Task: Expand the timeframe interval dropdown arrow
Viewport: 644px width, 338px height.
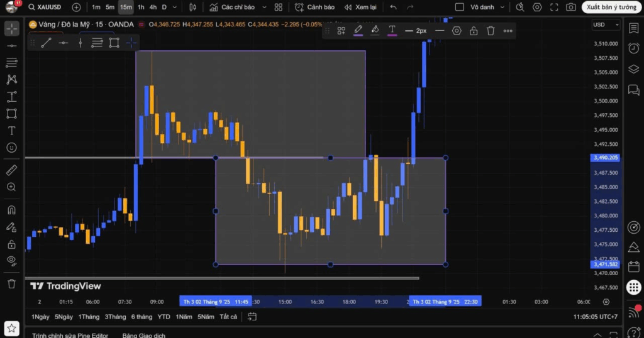Action: click(175, 7)
